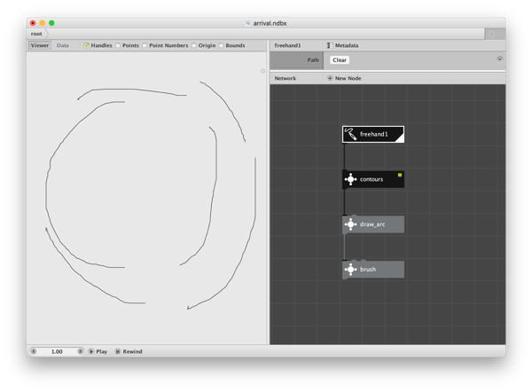The image size is (532, 392).
Task: Decrease the frame number
Action: coord(34,351)
